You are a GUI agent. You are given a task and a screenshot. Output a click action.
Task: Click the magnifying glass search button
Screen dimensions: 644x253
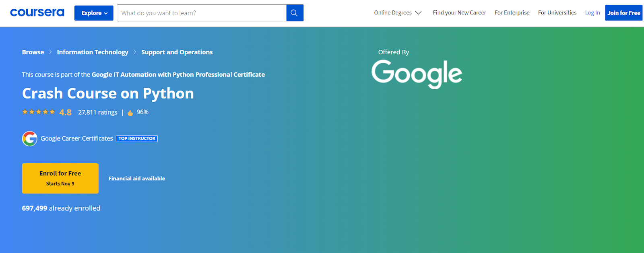[x=295, y=13]
